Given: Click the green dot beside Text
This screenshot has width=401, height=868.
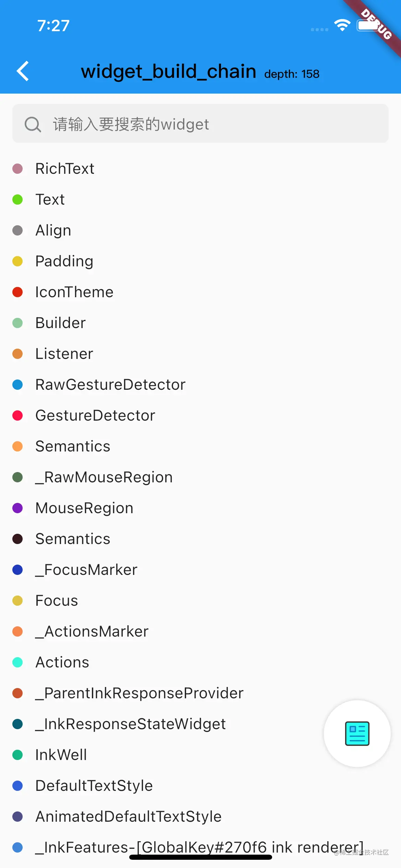Looking at the screenshot, I should click(17, 200).
